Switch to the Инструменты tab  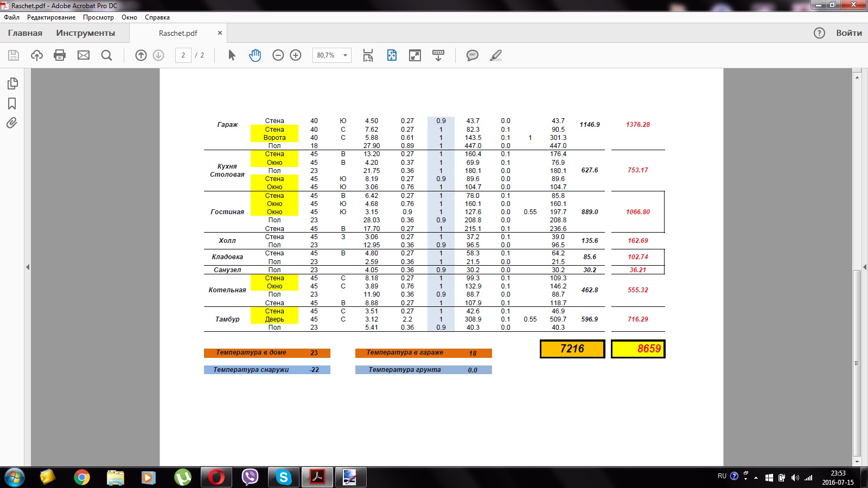click(x=86, y=33)
